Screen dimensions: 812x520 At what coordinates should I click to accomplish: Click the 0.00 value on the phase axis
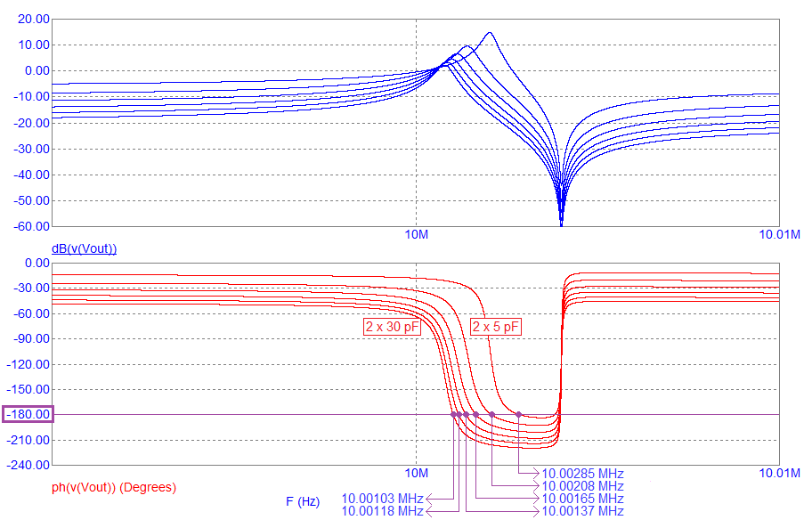coord(37,263)
